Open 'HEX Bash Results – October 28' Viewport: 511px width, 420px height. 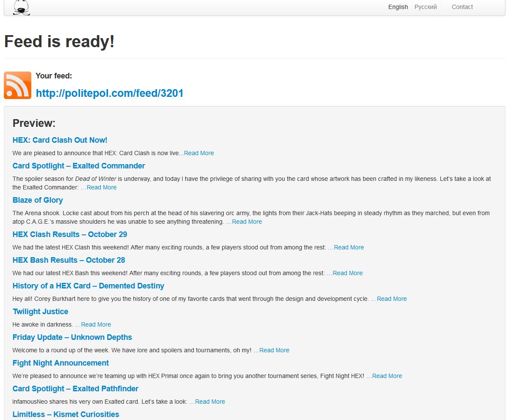(69, 260)
